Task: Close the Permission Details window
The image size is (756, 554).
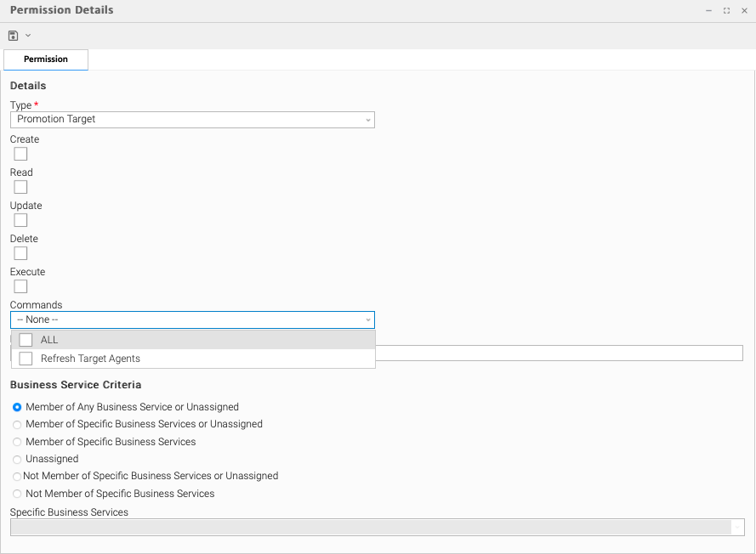Action: pyautogui.click(x=744, y=11)
